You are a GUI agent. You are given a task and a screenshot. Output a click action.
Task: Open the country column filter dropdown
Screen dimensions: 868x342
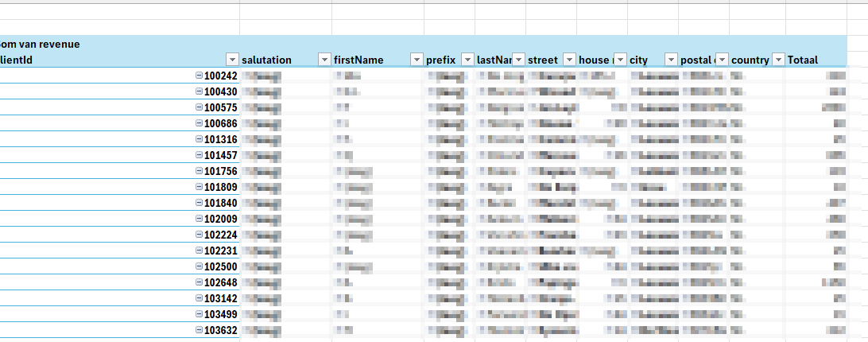pyautogui.click(x=778, y=60)
